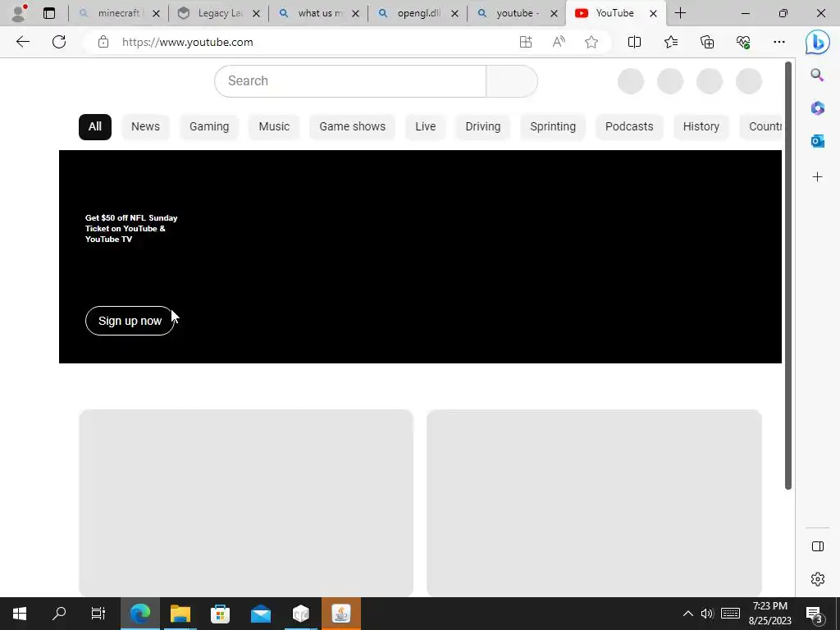This screenshot has height=630, width=840.
Task: Open Edge browser on taskbar
Action: 140,614
